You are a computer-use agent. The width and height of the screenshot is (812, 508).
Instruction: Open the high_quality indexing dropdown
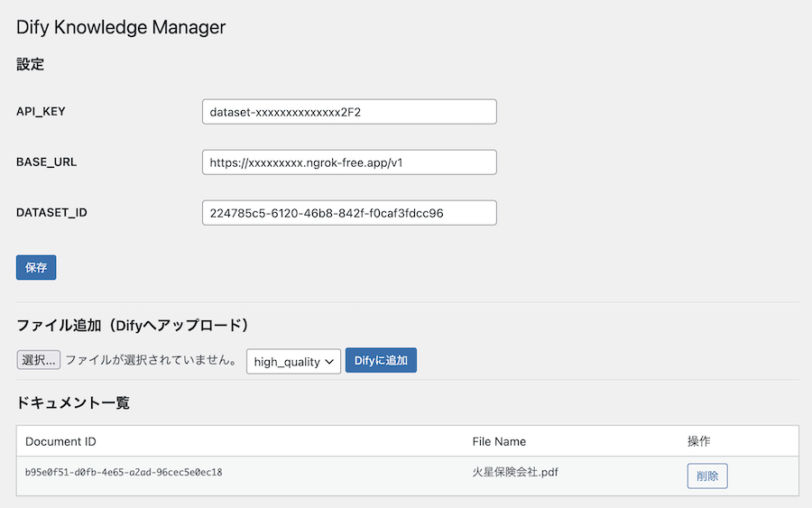(293, 362)
